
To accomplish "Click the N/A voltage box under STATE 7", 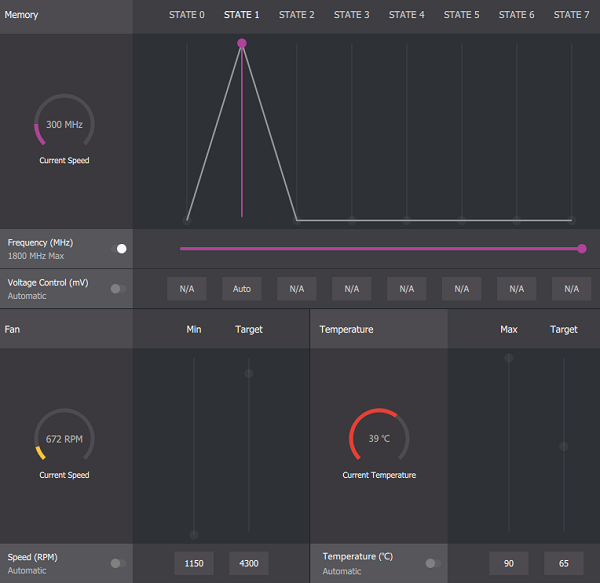I will (571, 289).
